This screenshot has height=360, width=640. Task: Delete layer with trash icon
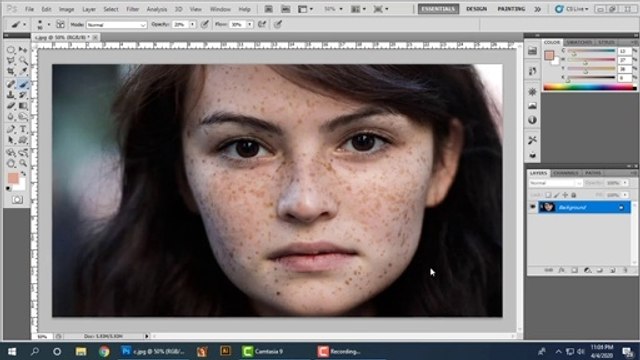(625, 270)
